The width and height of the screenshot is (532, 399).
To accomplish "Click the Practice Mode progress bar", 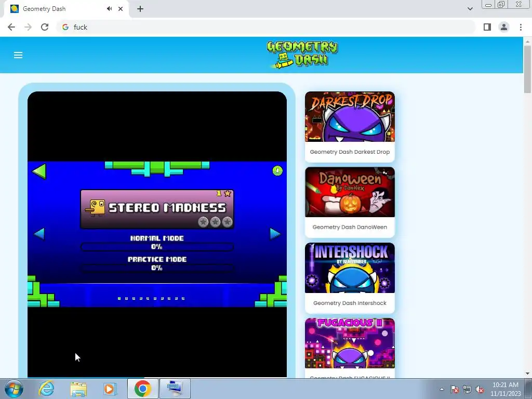I will (157, 268).
